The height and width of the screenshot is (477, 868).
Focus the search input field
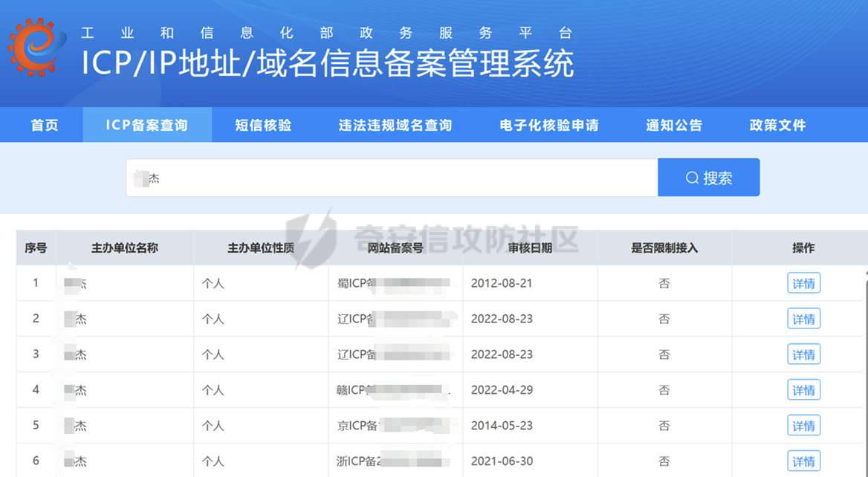(x=392, y=178)
